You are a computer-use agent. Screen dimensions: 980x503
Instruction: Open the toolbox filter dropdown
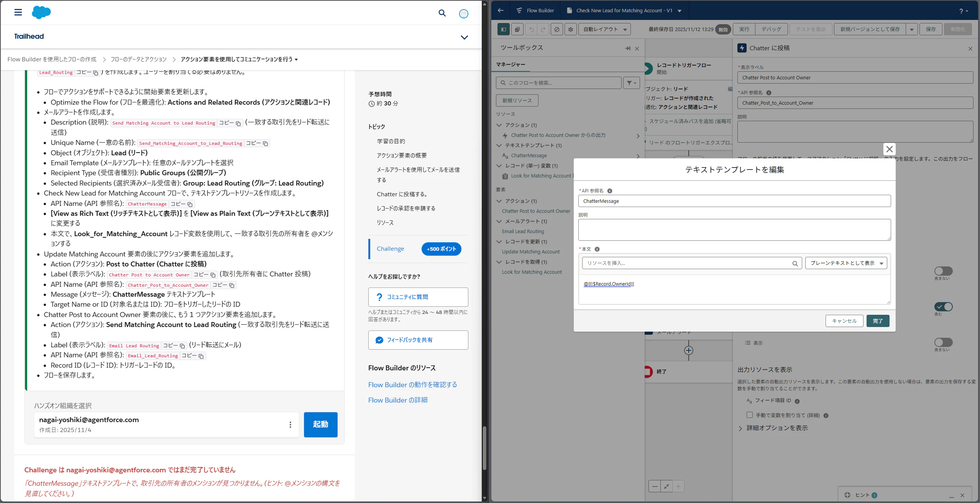pyautogui.click(x=632, y=83)
